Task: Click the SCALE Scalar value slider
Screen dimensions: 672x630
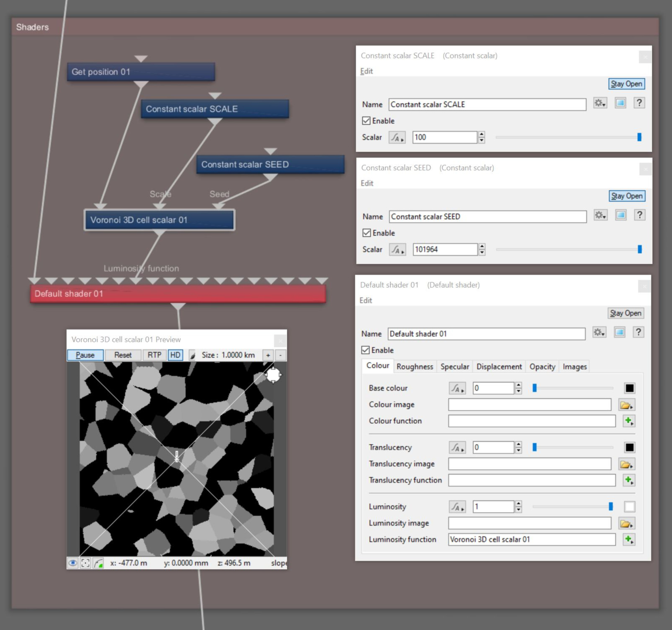Action: pyautogui.click(x=568, y=137)
